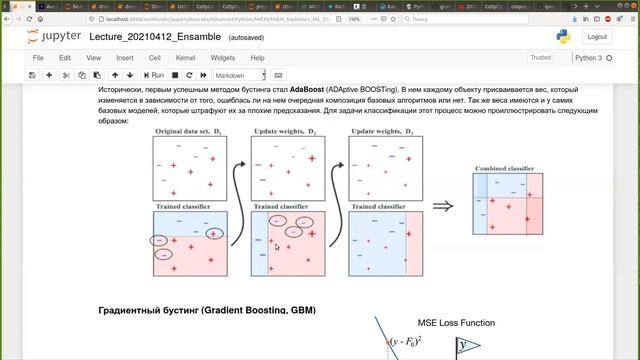This screenshot has height=360, width=640.
Task: Open the browser library icon
Action: click(x=586, y=19)
